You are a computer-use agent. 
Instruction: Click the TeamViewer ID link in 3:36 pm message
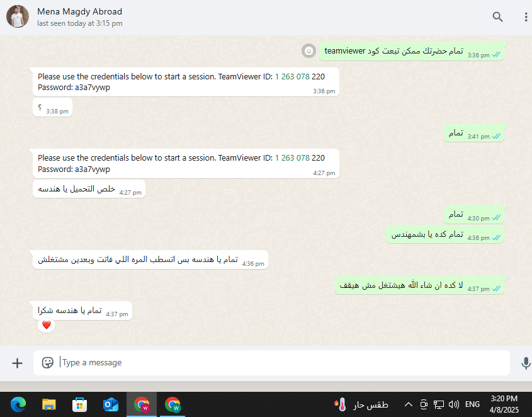coord(292,77)
